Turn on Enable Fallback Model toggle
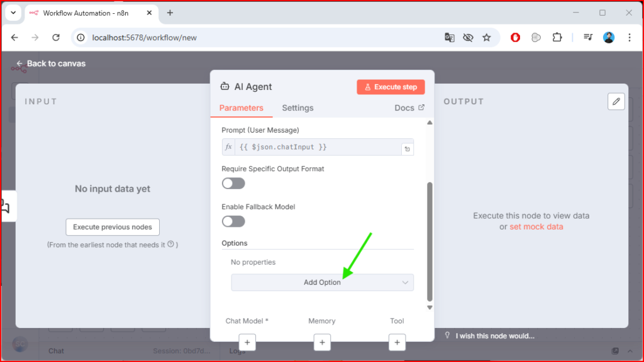The height and width of the screenshot is (362, 644). coord(233,221)
